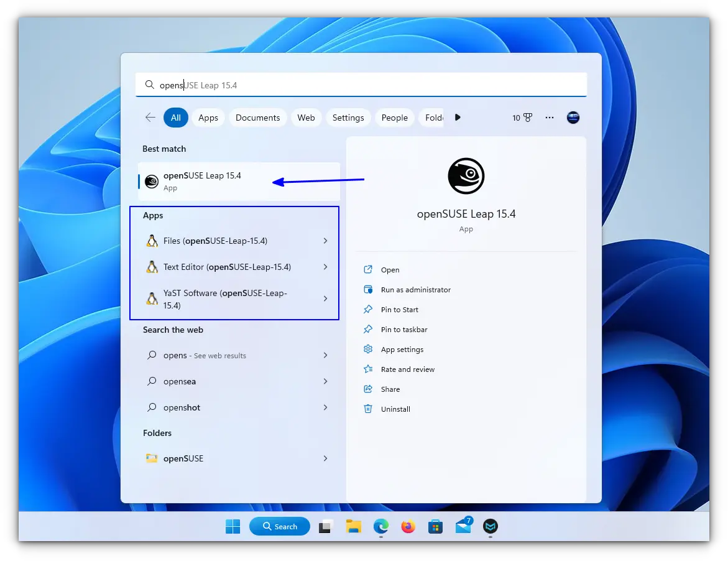Open Microsoft Store from the taskbar

435,527
